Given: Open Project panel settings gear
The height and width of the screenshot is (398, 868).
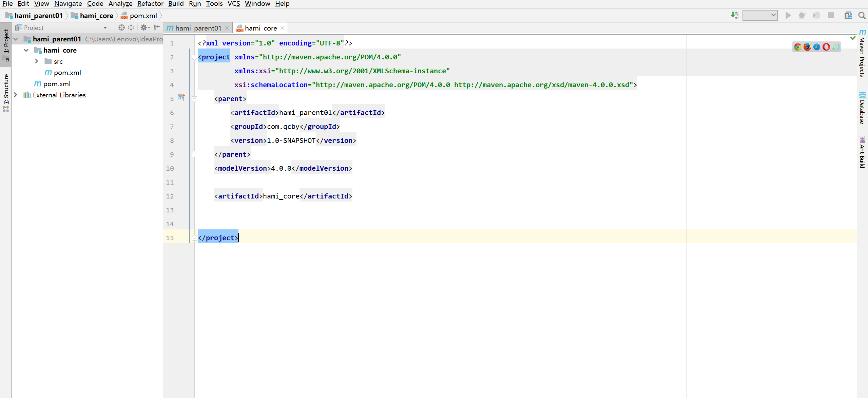Looking at the screenshot, I should [144, 27].
